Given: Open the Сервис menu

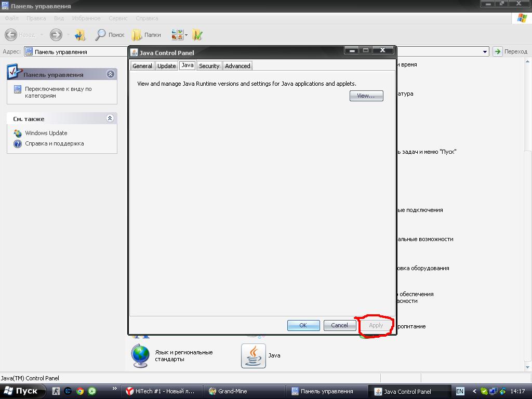Looking at the screenshot, I should [118, 18].
